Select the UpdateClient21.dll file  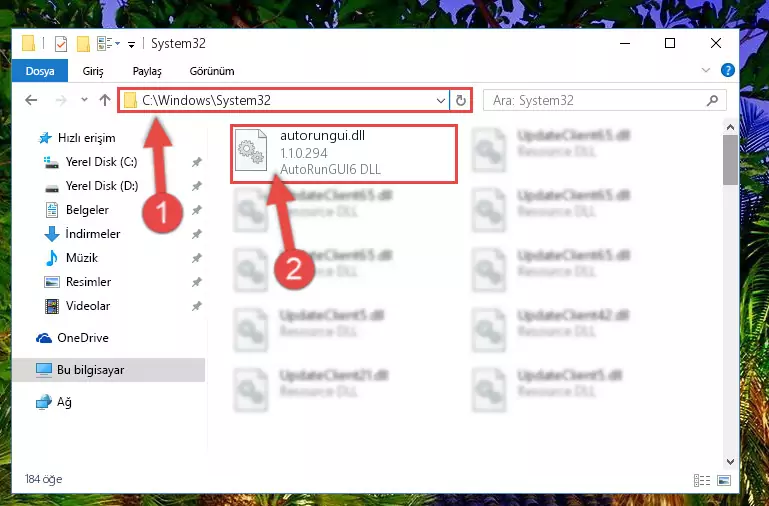click(x=313, y=390)
